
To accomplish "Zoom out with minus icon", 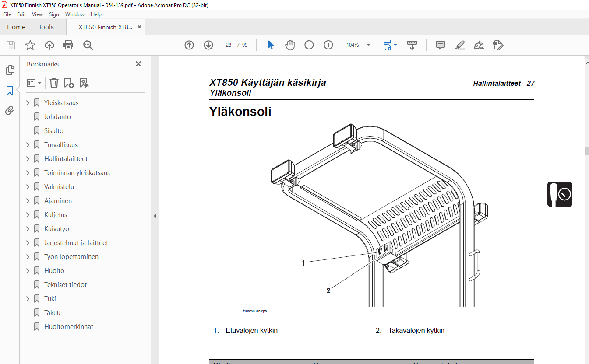I will pos(309,45).
